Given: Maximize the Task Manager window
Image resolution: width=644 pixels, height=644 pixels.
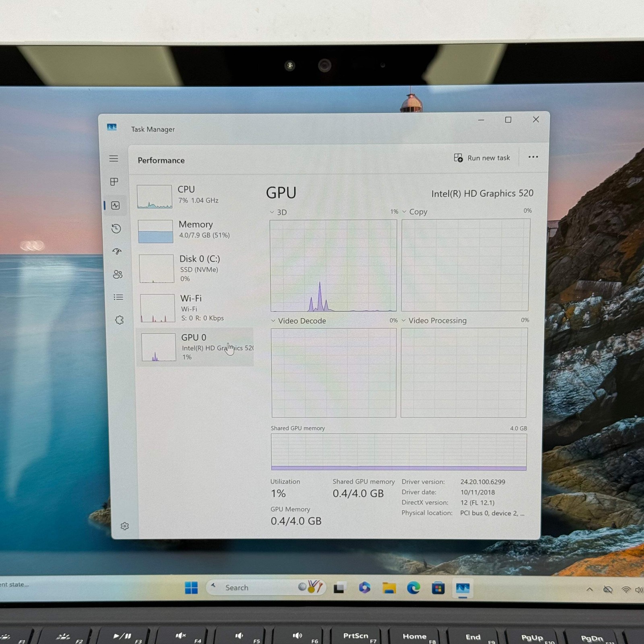Looking at the screenshot, I should pyautogui.click(x=508, y=120).
